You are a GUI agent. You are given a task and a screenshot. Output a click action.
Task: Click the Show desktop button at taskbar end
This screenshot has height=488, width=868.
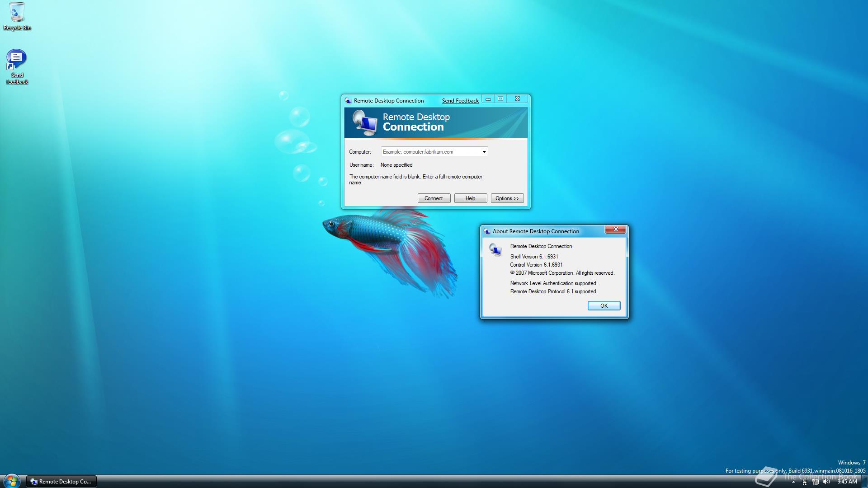pos(864,482)
